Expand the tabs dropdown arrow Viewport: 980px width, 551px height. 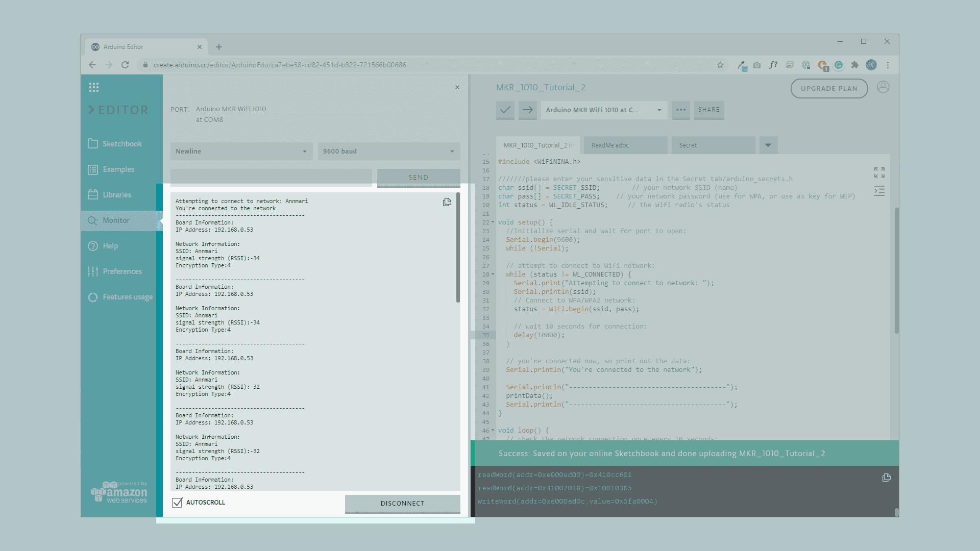pyautogui.click(x=768, y=145)
